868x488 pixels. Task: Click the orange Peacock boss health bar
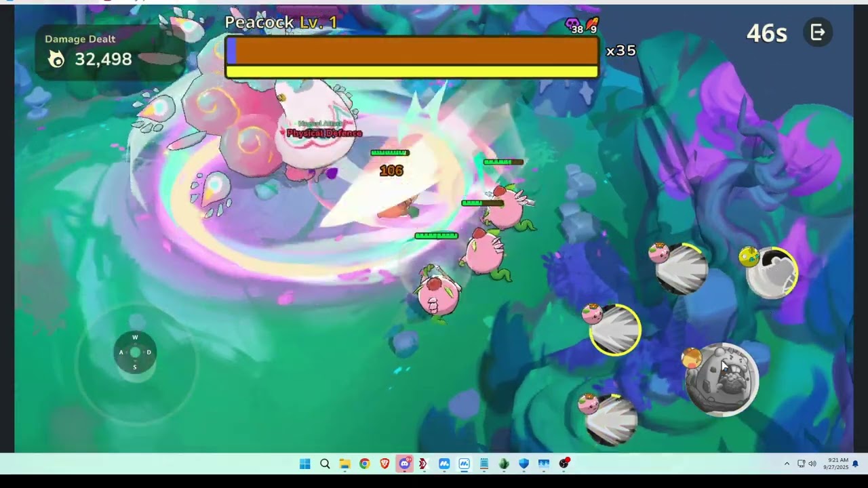point(412,51)
